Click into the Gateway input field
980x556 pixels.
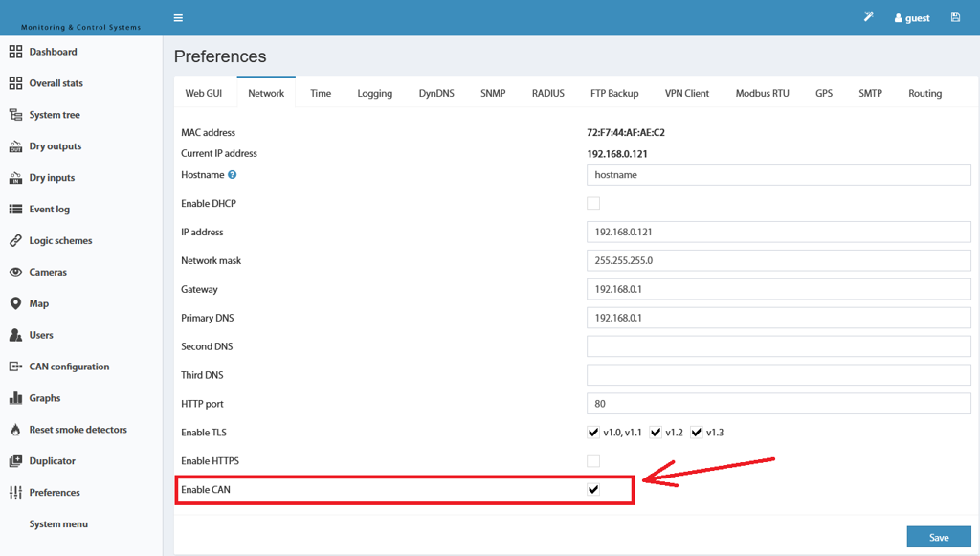click(778, 289)
